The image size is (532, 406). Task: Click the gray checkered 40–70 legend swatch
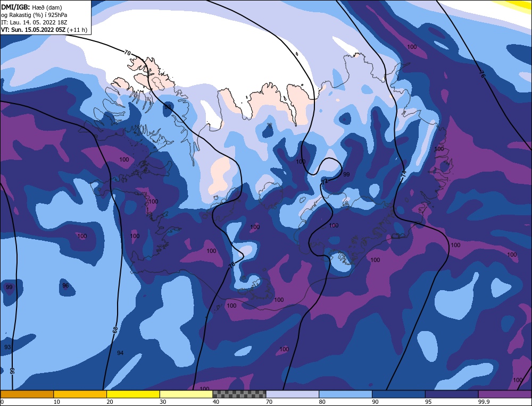tap(239, 394)
